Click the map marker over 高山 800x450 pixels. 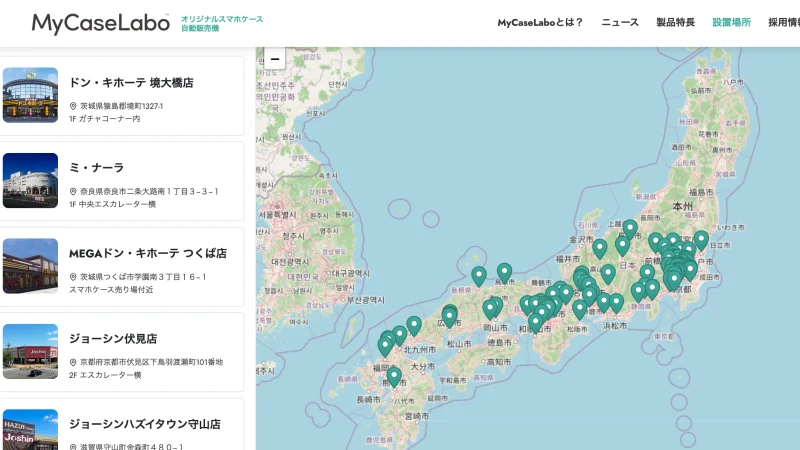pos(608,274)
